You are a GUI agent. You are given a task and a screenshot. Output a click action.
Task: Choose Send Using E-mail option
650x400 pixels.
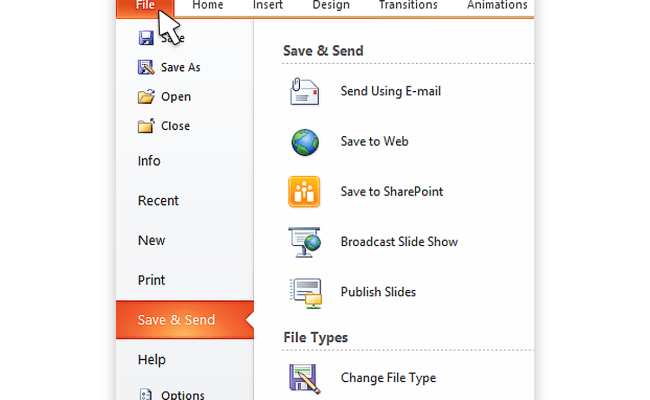(x=390, y=91)
